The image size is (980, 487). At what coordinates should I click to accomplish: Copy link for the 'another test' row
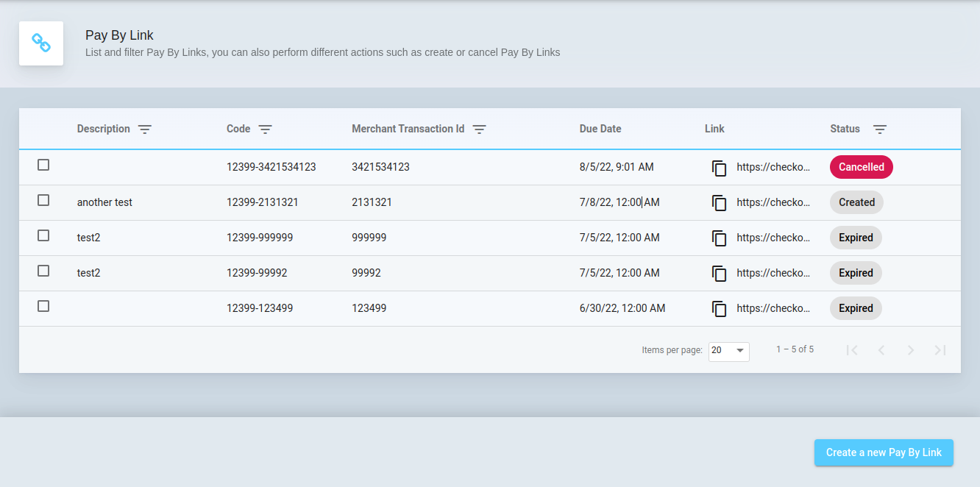tap(719, 203)
